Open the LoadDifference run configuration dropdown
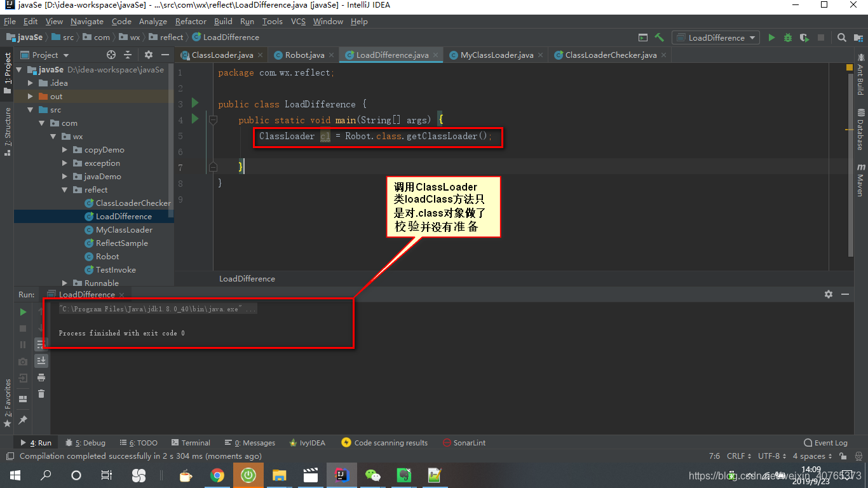Image resolution: width=868 pixels, height=488 pixels. click(x=716, y=37)
